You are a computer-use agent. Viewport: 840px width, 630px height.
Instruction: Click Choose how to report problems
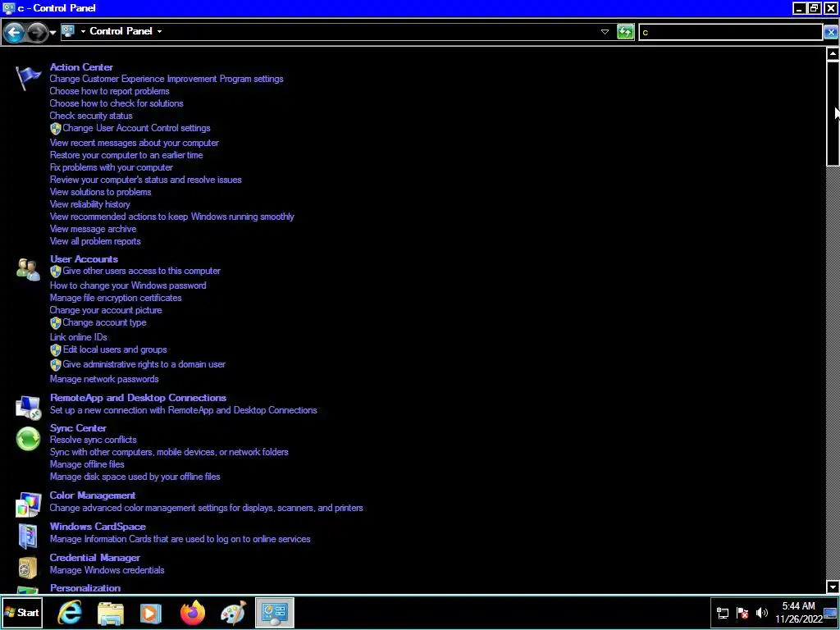point(109,91)
